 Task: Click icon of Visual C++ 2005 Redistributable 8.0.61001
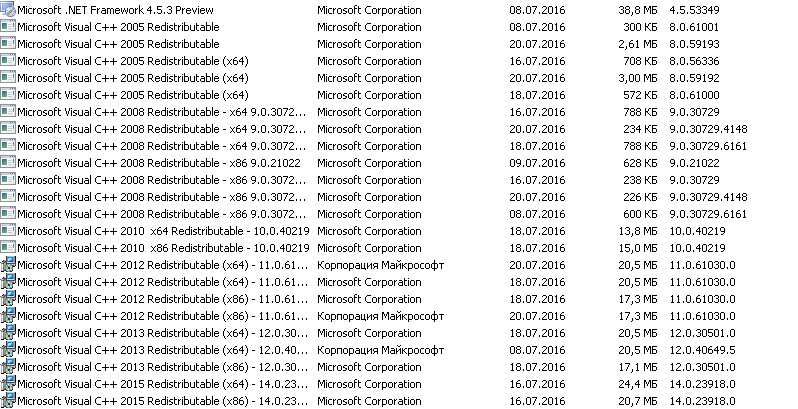[x=8, y=27]
